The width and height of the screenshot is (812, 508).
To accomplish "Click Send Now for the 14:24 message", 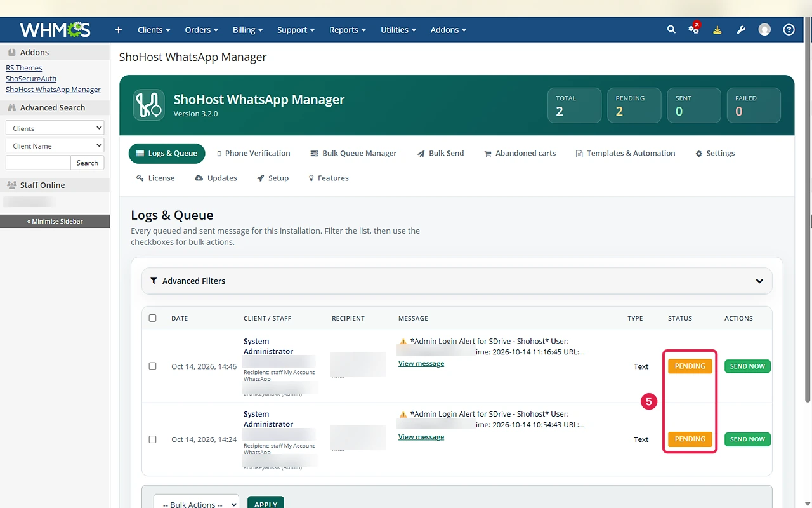I will pos(747,439).
